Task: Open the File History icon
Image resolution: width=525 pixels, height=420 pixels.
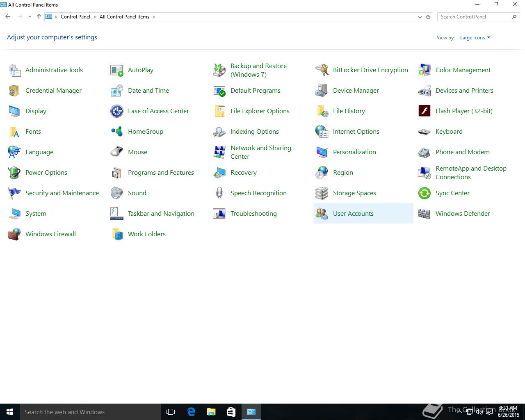Action: 322,111
